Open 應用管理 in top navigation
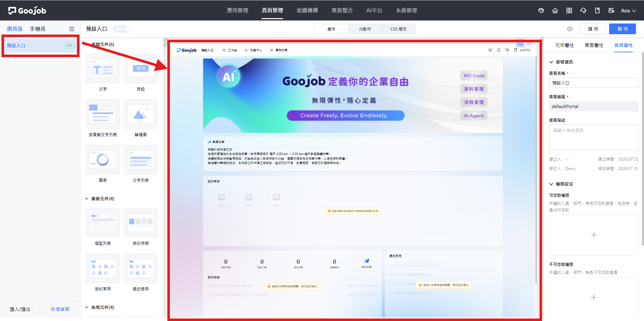The image size is (644, 321). (x=237, y=10)
